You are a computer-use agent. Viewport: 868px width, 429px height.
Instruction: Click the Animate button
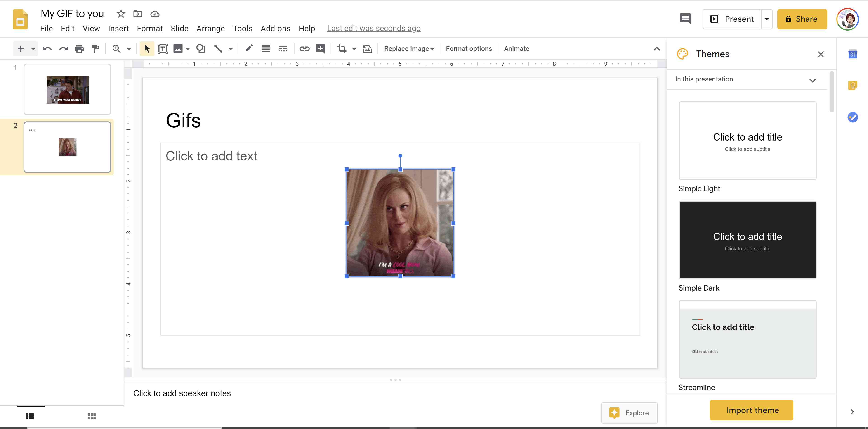(517, 49)
